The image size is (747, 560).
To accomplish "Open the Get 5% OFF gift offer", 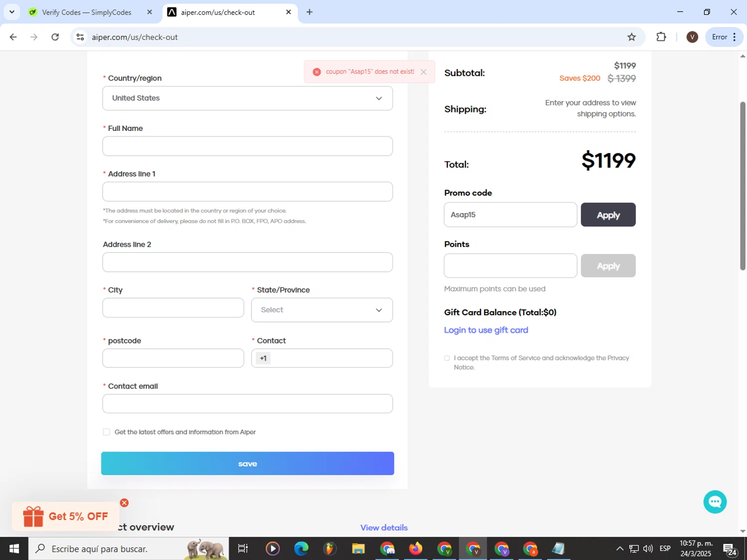I will (x=65, y=516).
